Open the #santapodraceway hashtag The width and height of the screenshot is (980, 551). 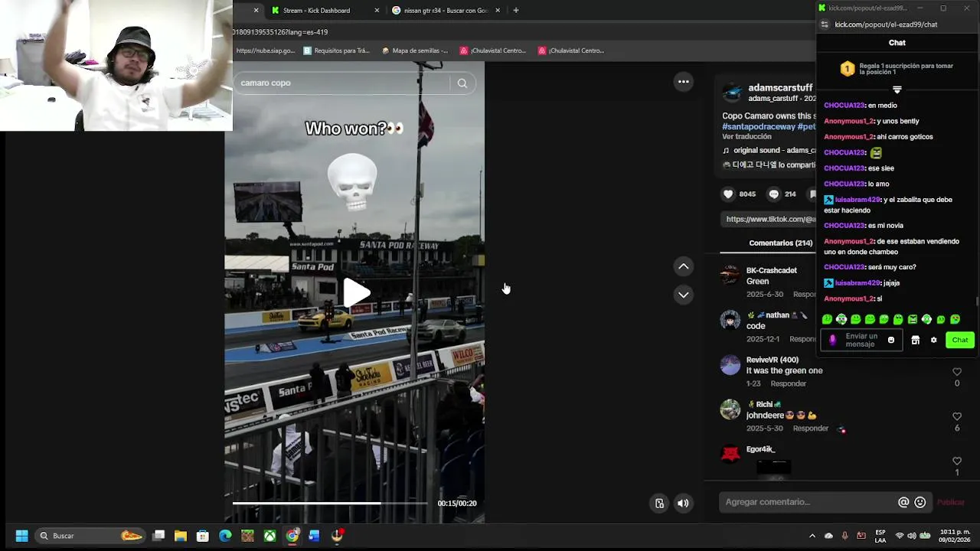(x=758, y=127)
